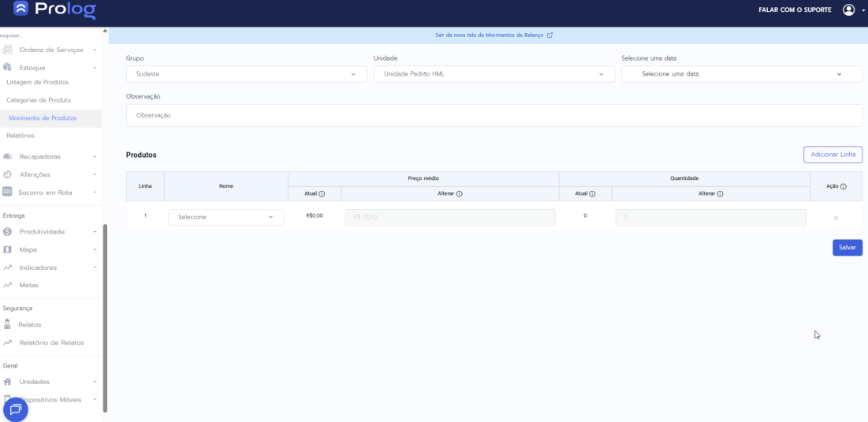Remove line 1 with the X icon
The image size is (868, 422).
click(x=836, y=218)
